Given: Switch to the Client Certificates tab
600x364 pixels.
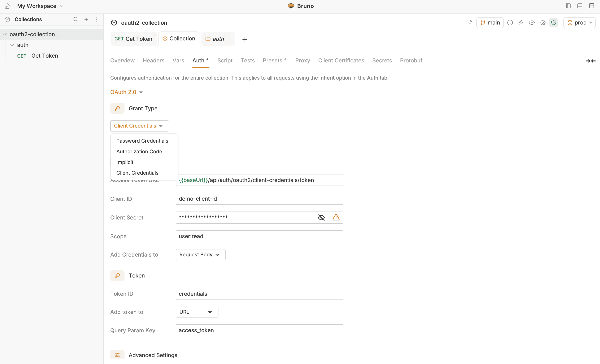Looking at the screenshot, I should tap(341, 61).
